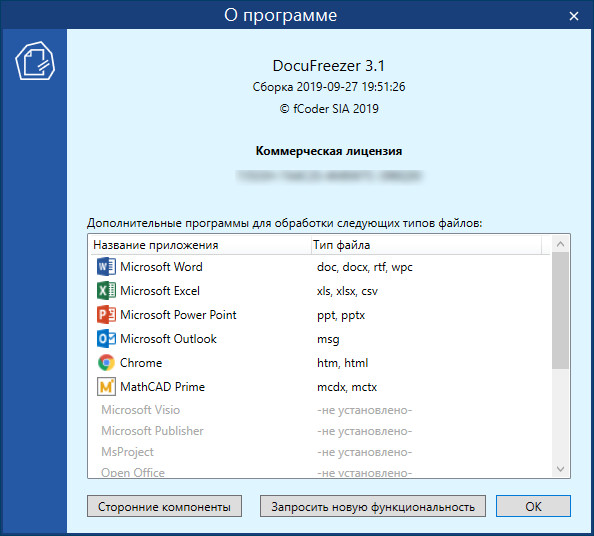
Task: Click the MathCAD Prime icon
Action: (x=106, y=386)
